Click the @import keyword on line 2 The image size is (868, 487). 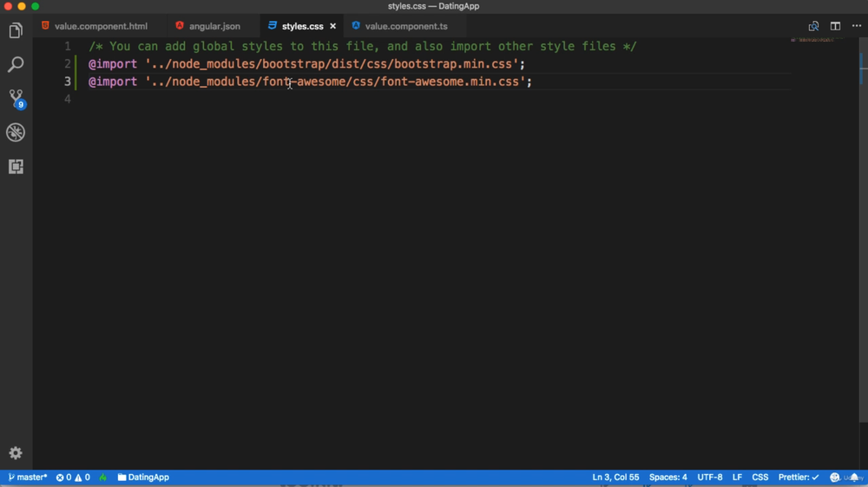(x=112, y=64)
